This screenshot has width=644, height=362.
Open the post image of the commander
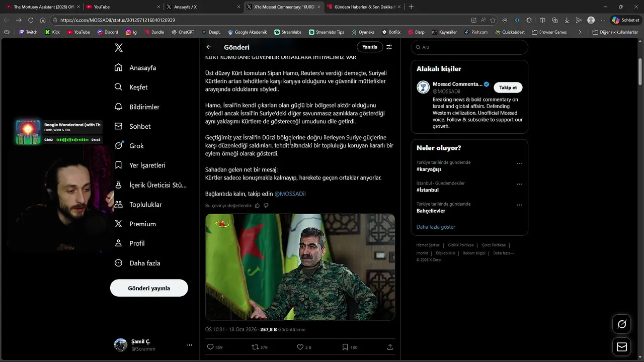300,267
